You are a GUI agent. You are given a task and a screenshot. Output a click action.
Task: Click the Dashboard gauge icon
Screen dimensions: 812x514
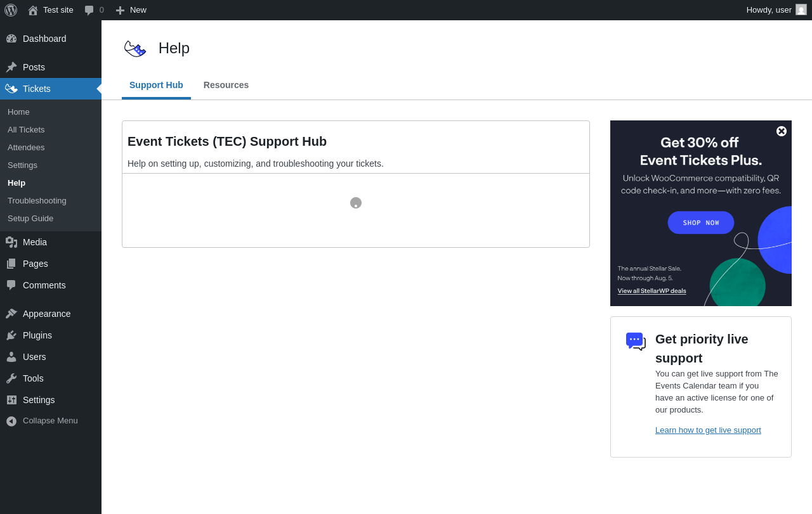(x=11, y=39)
